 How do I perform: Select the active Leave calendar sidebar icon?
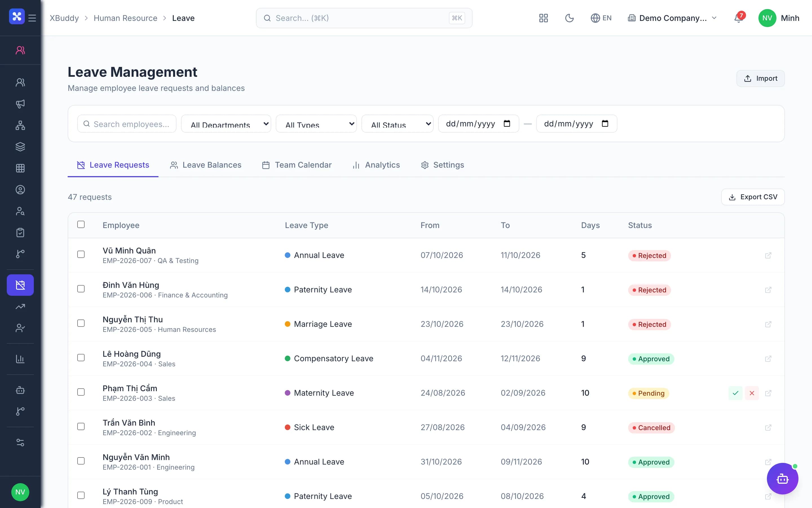20,285
